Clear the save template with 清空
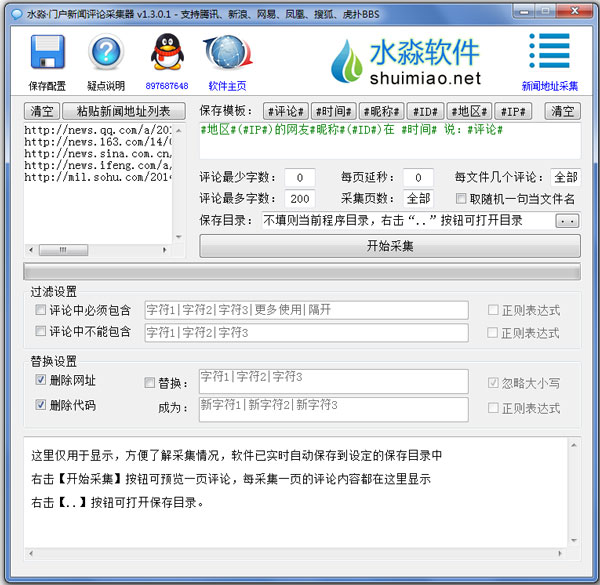 pos(562,111)
